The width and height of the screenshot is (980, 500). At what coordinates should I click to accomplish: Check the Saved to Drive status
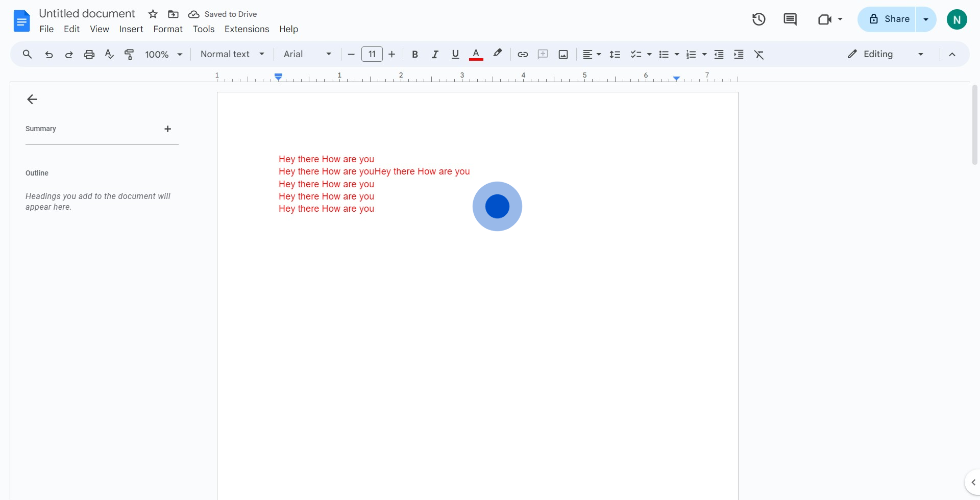coord(223,14)
